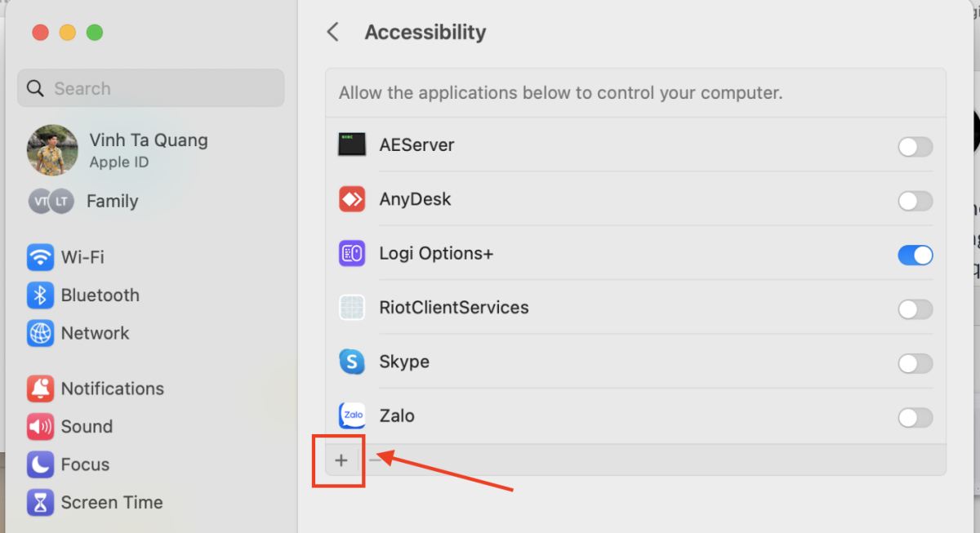Viewport: 980px width, 533px height.
Task: Click the Search settings field
Action: point(151,88)
